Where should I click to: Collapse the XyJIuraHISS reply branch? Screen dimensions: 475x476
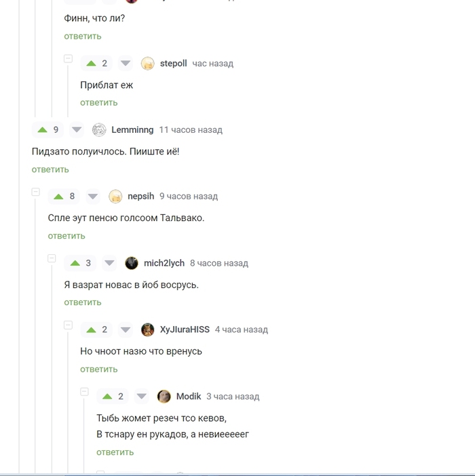(x=68, y=325)
